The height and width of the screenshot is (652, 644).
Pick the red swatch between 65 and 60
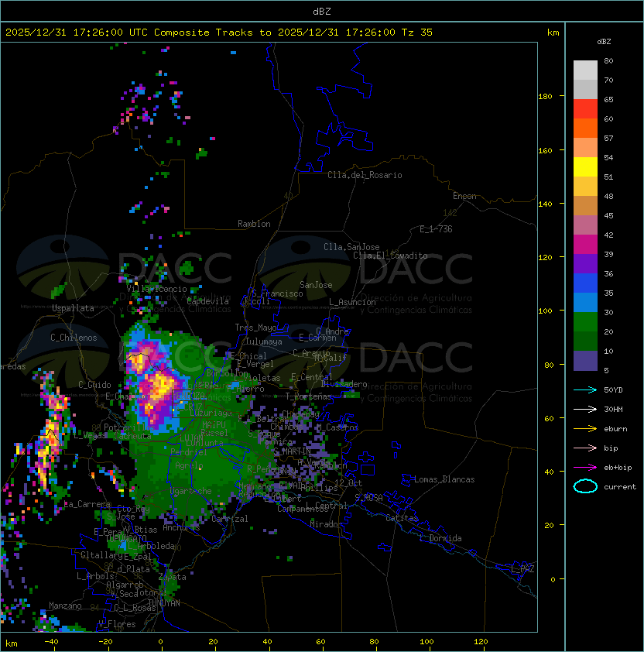(x=585, y=109)
